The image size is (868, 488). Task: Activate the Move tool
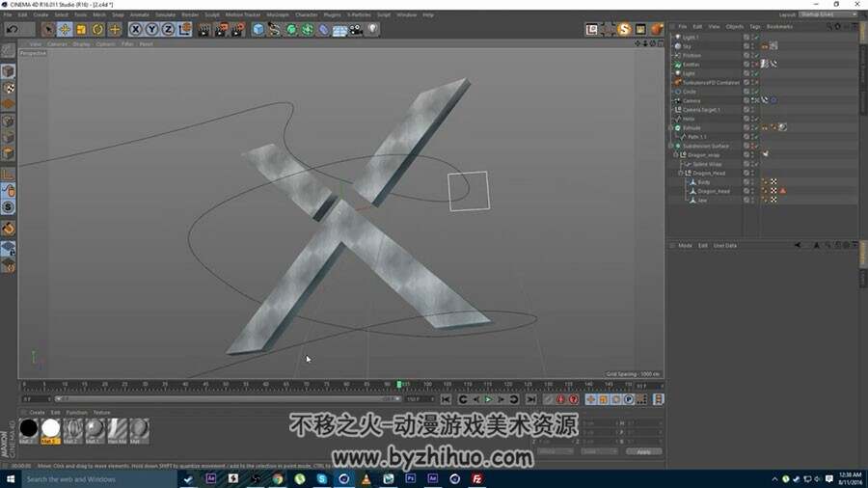tap(65, 29)
